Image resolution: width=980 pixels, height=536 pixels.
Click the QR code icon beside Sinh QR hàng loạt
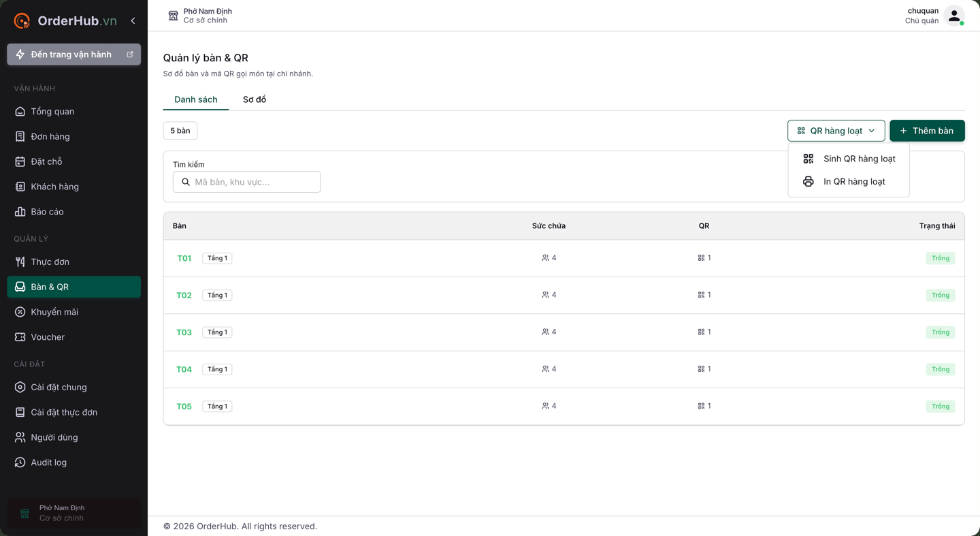tap(808, 159)
